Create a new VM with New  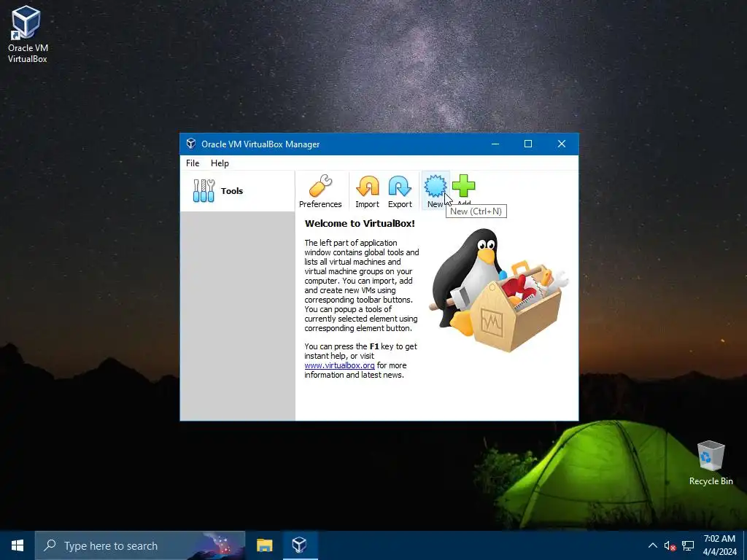(435, 192)
